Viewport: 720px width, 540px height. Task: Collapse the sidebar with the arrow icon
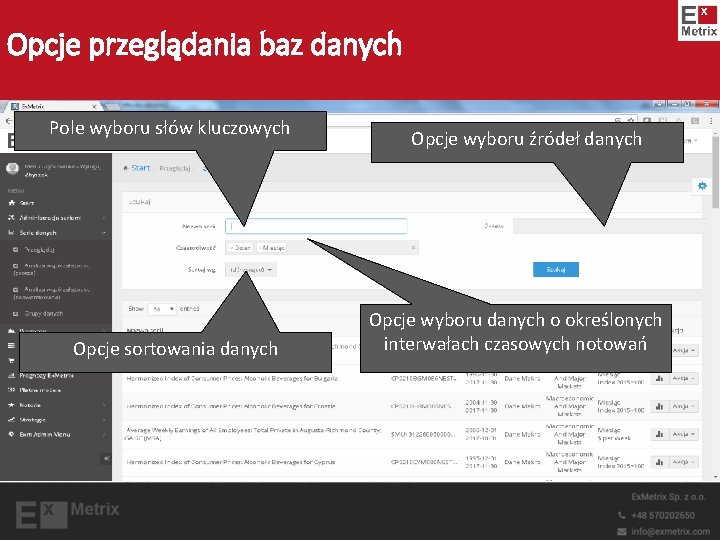click(106, 458)
